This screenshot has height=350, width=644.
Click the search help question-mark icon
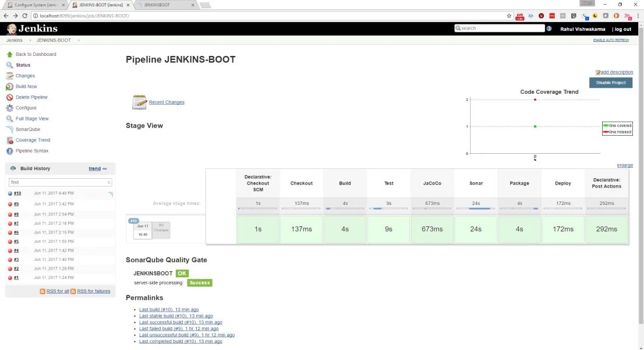click(549, 29)
